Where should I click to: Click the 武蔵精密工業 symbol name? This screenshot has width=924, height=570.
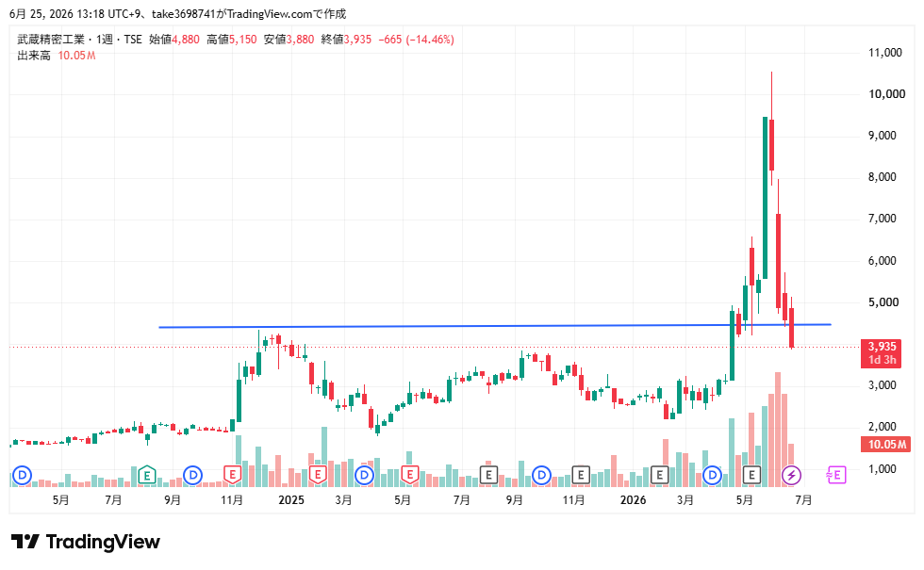coord(51,40)
